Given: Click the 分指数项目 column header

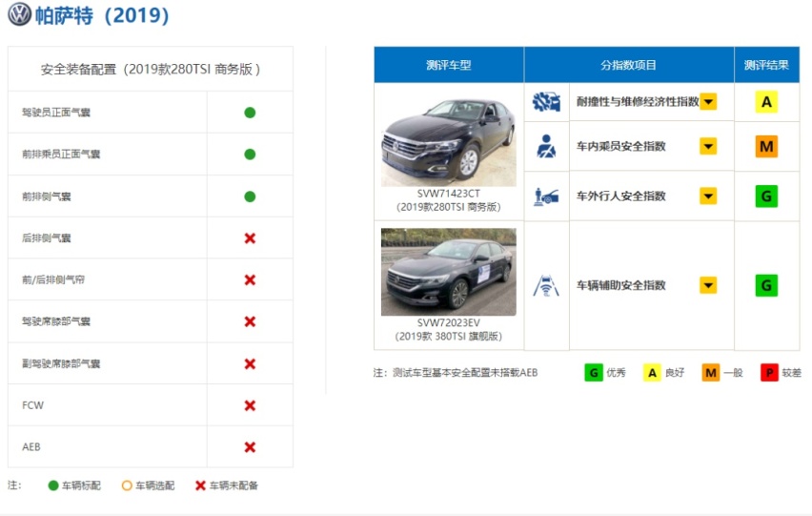Looking at the screenshot, I should pyautogui.click(x=629, y=65).
